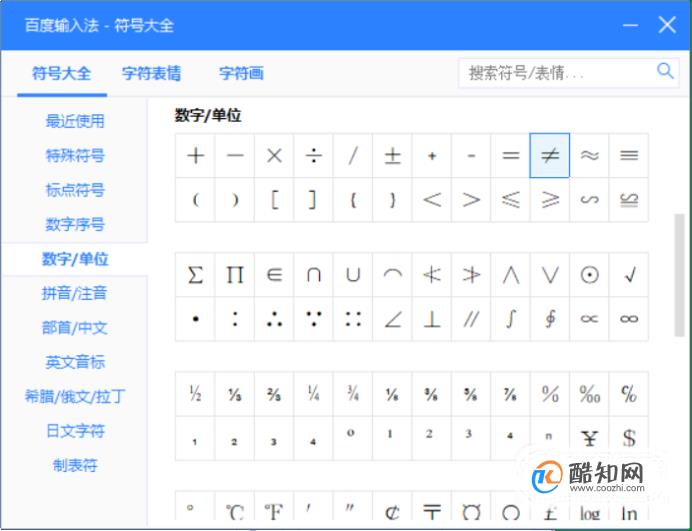Insert the dollar $ symbol
This screenshot has height=531, width=692.
pyautogui.click(x=629, y=438)
